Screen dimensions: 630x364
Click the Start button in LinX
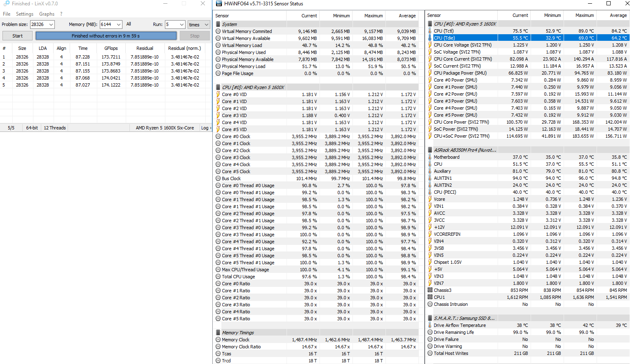[x=17, y=36]
